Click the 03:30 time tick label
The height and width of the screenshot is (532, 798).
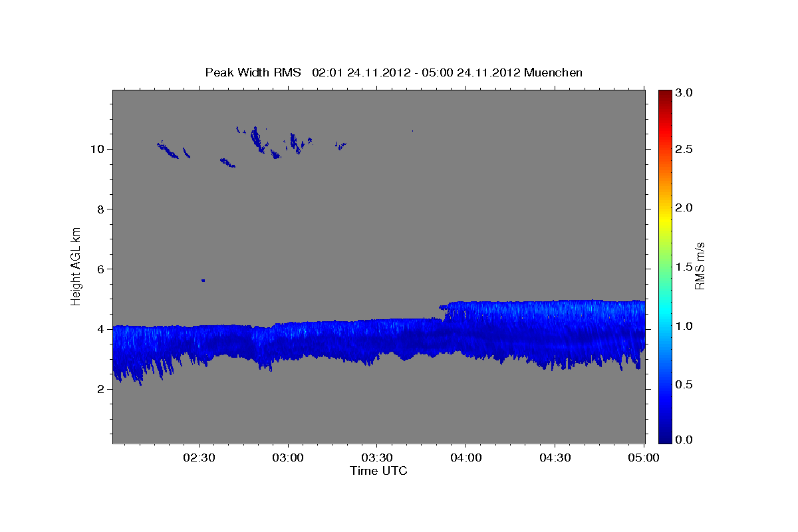click(377, 458)
